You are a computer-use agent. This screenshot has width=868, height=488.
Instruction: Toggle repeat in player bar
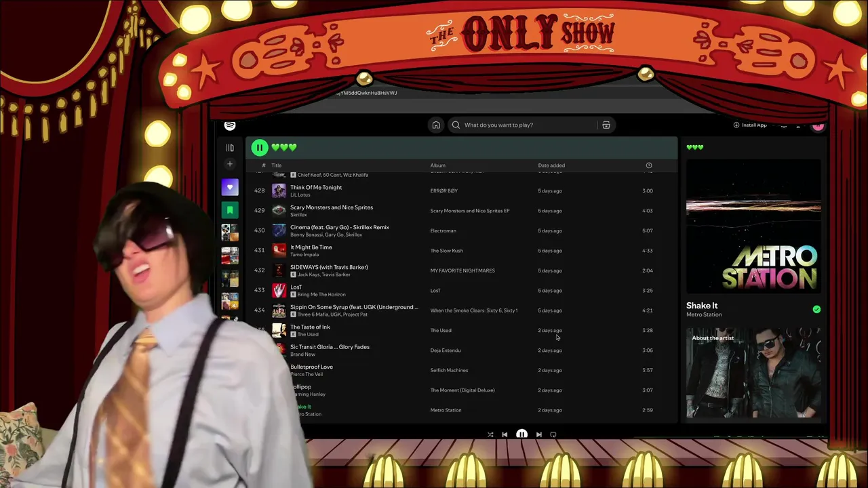553,434
